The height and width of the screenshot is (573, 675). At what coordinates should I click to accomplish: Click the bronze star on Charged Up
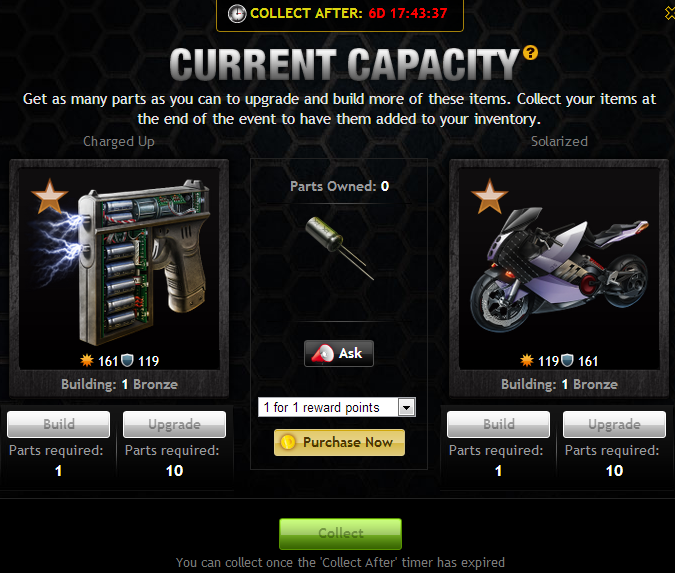click(x=50, y=197)
